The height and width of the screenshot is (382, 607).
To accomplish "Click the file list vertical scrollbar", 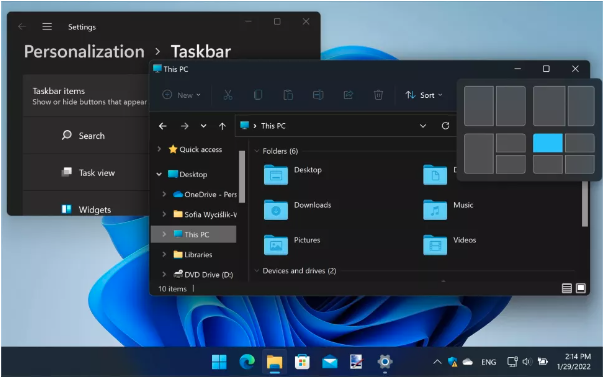I will 585,203.
